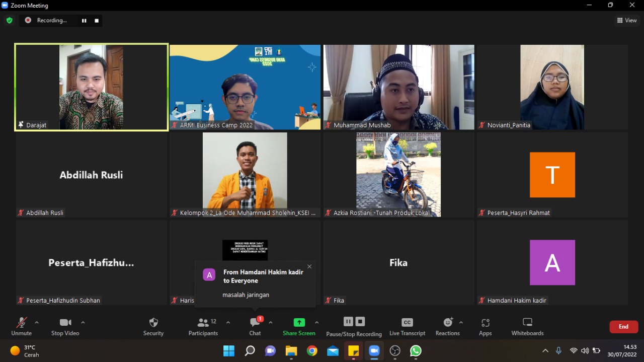
Task: Open the Security shield options
Action: click(153, 326)
